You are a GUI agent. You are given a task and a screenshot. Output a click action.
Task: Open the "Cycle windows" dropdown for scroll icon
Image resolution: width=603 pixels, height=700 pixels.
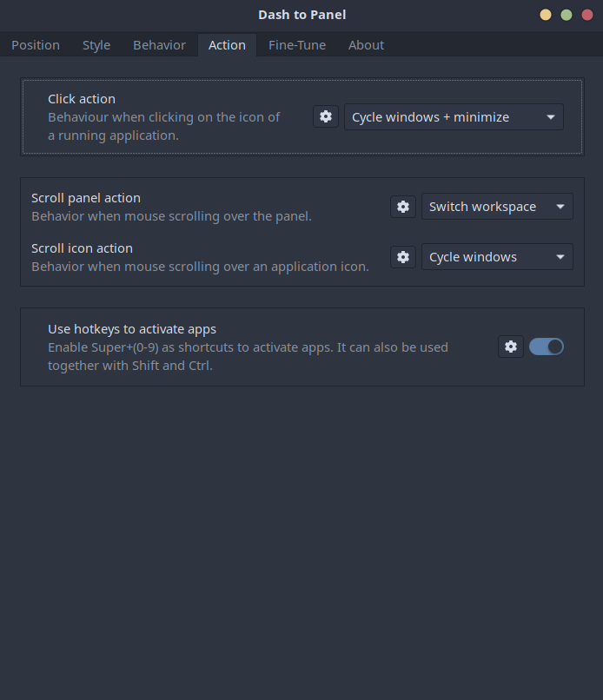[x=497, y=257]
